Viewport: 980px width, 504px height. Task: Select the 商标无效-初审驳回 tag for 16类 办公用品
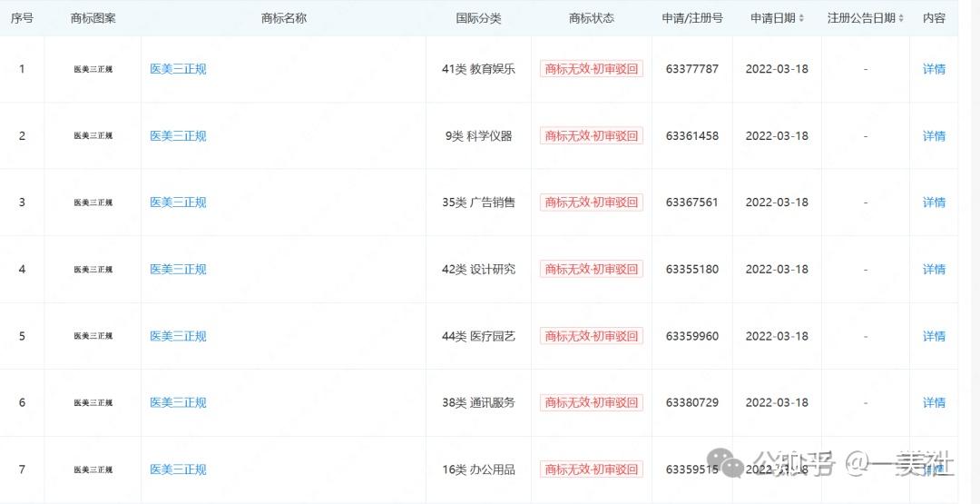pyautogui.click(x=591, y=469)
